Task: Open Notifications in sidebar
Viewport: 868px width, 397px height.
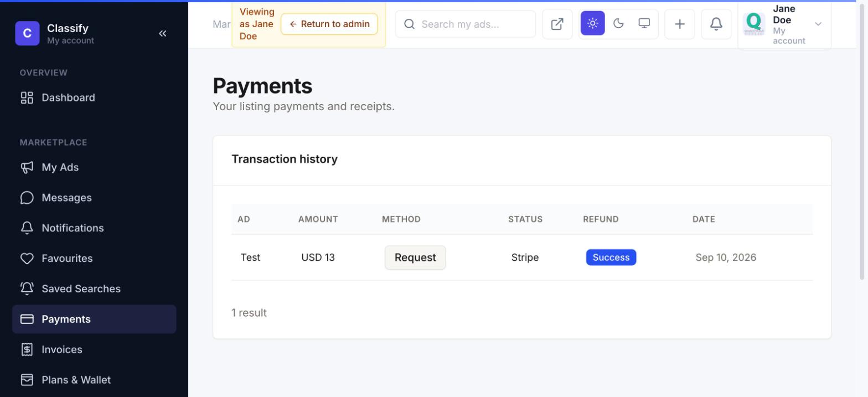Action: click(x=94, y=228)
